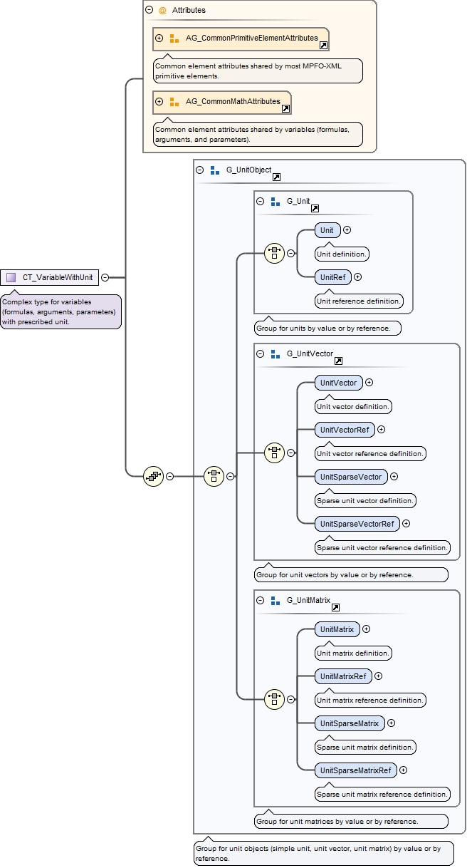467x868 pixels.
Task: Follow reference arrow of G_UnitObject
Action: (x=277, y=177)
